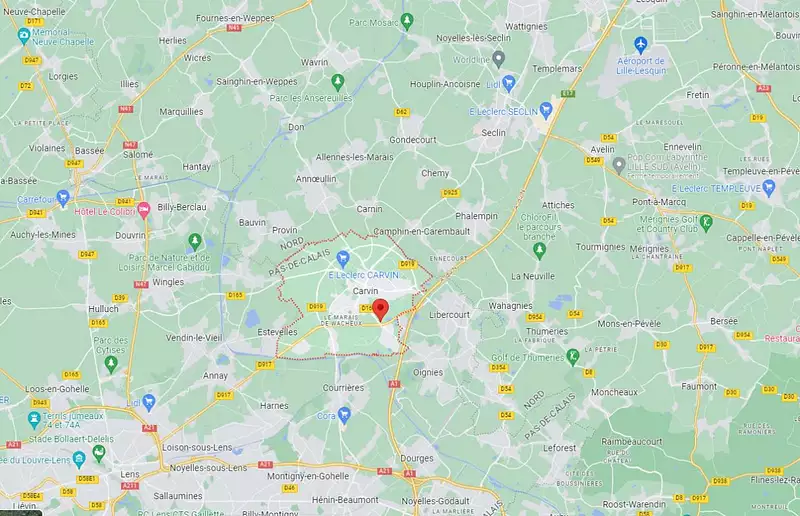800x516 pixels.
Task: Select the ChloroFil le parcours branché tree marker
Action: click(539, 250)
